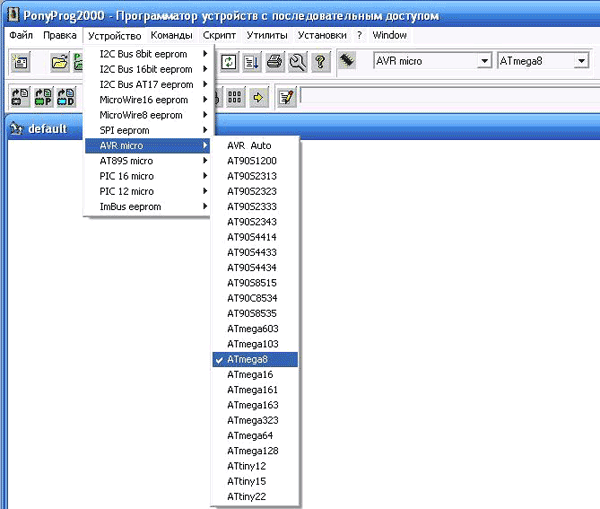Open the ? help menu

tap(359, 35)
